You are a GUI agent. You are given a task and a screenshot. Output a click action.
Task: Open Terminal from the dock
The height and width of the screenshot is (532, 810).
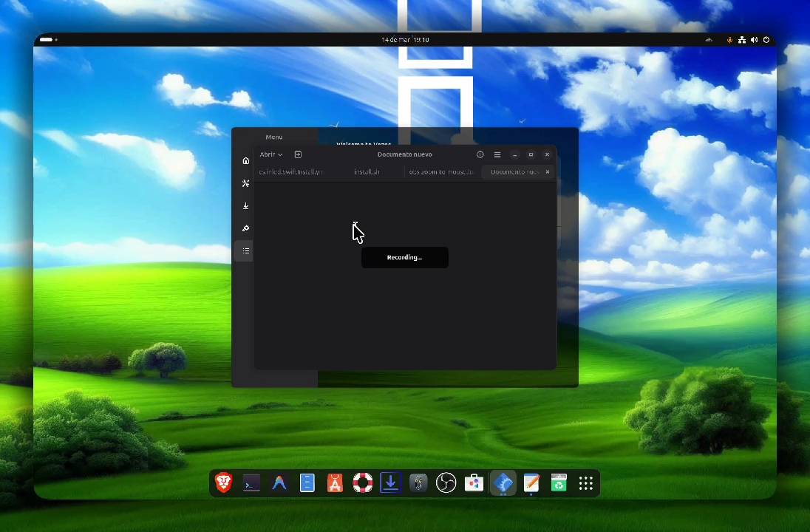click(251, 483)
